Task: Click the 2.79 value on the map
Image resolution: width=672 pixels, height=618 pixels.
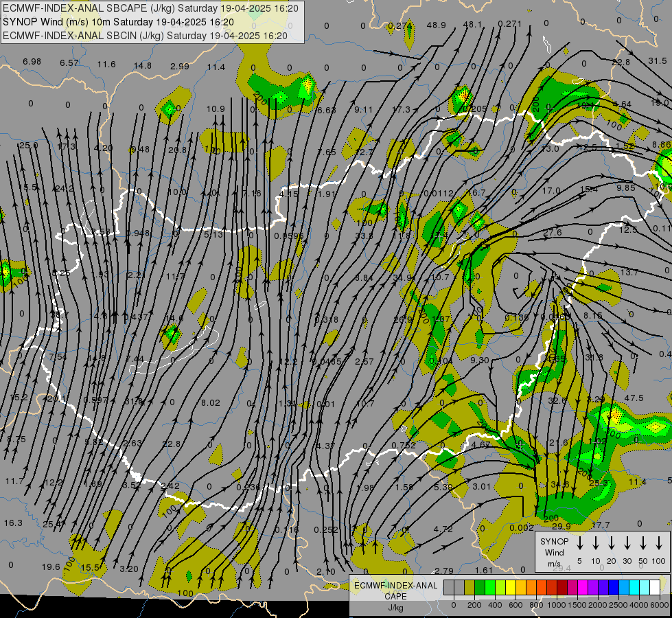Action: click(443, 571)
